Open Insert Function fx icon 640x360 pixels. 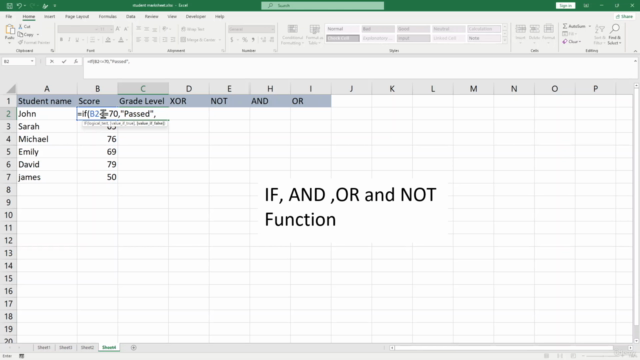point(76,61)
